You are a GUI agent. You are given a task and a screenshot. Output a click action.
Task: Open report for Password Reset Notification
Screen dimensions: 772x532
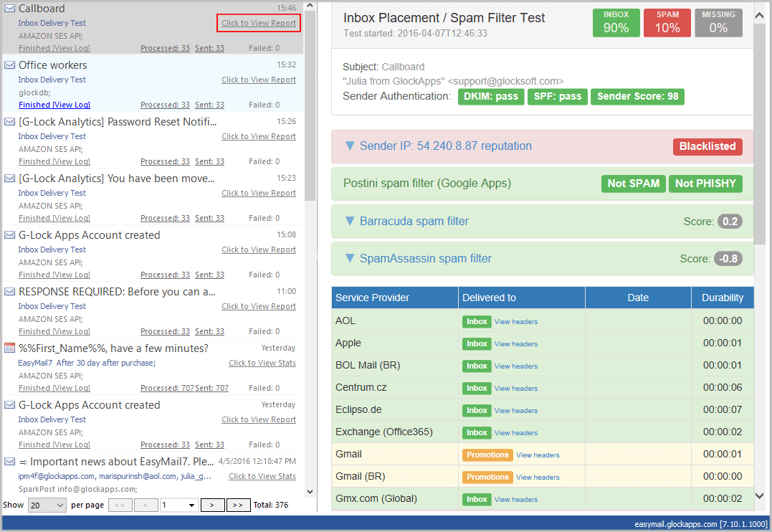click(259, 136)
